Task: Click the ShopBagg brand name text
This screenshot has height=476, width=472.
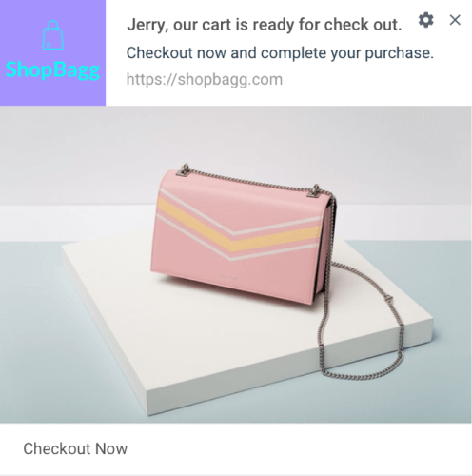Action: [52, 69]
